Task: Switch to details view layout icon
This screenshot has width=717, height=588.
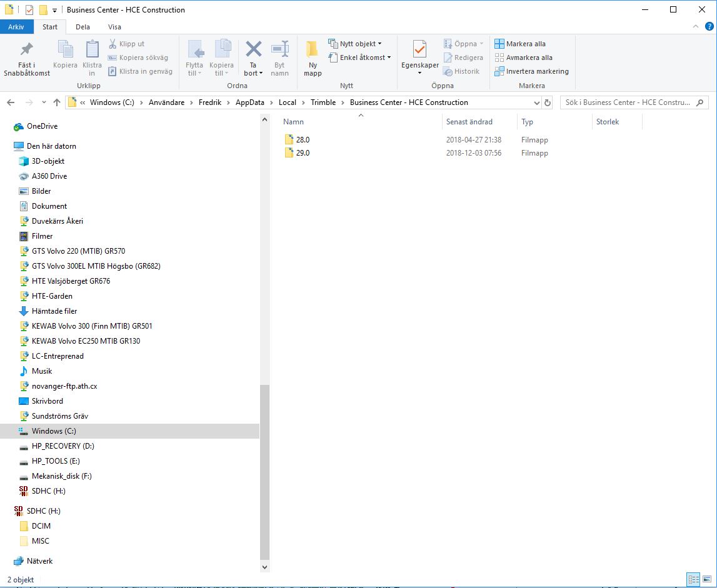Action: (694, 579)
